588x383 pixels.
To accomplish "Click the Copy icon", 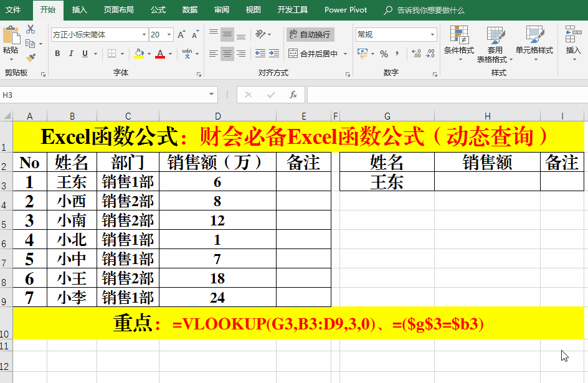I will (x=31, y=44).
